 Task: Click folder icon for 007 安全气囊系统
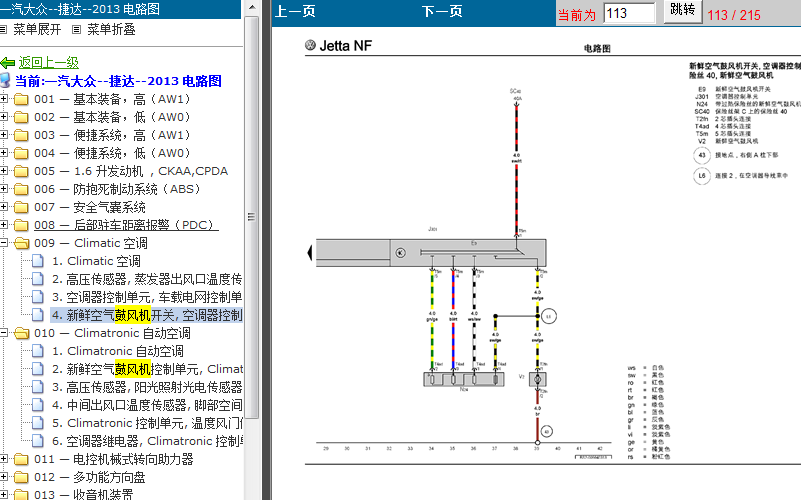coord(21,207)
